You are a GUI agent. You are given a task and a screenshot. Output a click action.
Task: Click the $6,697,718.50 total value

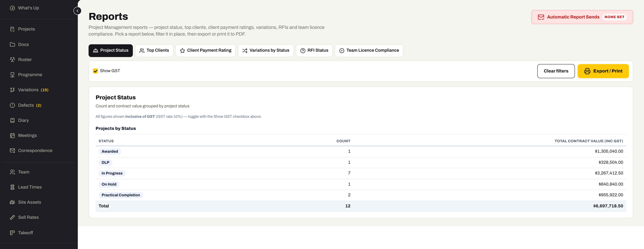pos(608,206)
